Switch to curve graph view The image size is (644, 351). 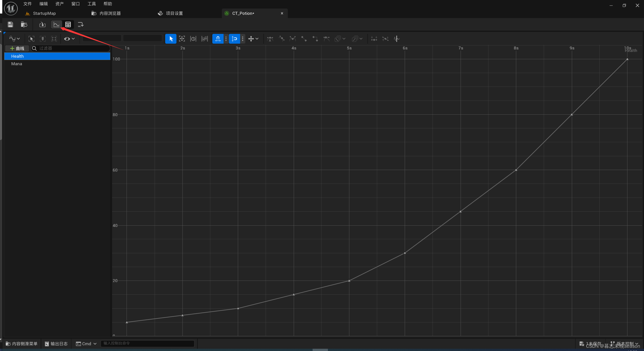56,24
